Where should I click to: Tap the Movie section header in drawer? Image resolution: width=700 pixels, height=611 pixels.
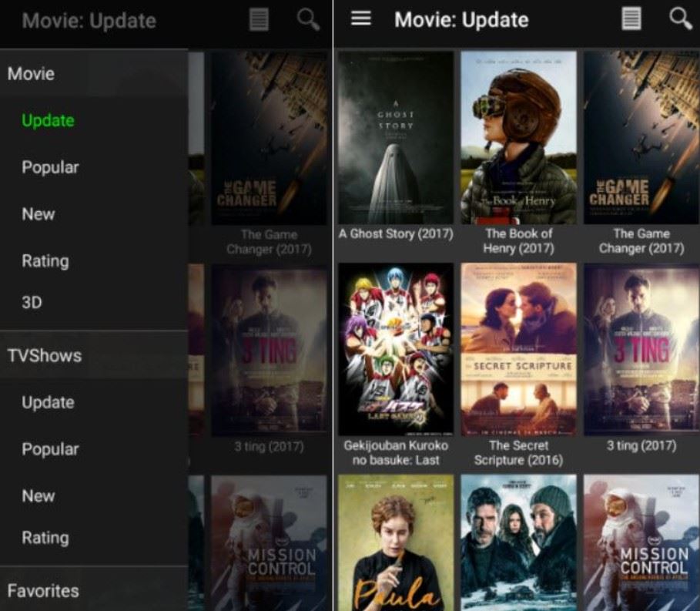(x=94, y=74)
